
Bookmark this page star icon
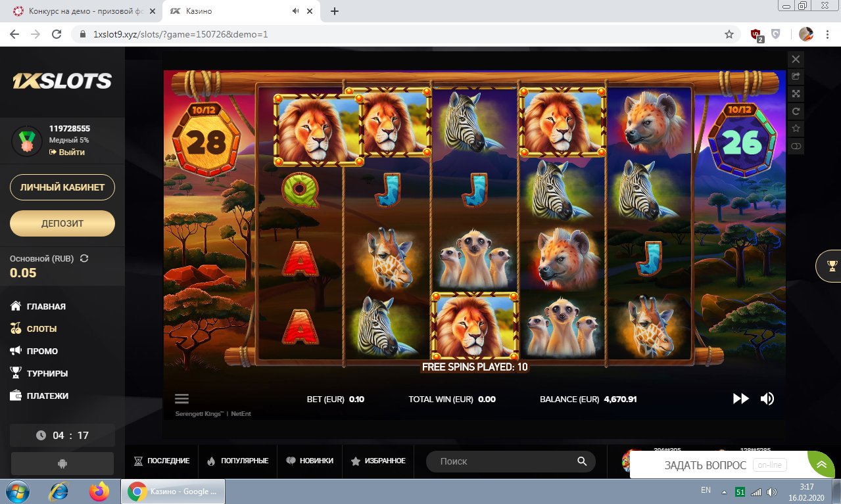[x=729, y=34]
